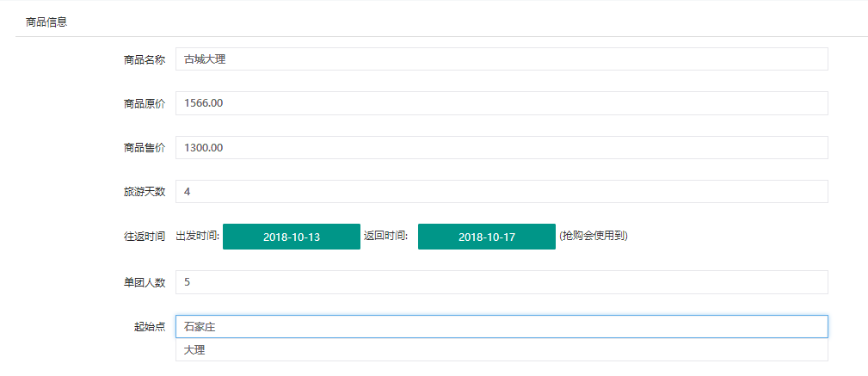Click the 商品原价 label
The width and height of the screenshot is (868, 376).
144,104
